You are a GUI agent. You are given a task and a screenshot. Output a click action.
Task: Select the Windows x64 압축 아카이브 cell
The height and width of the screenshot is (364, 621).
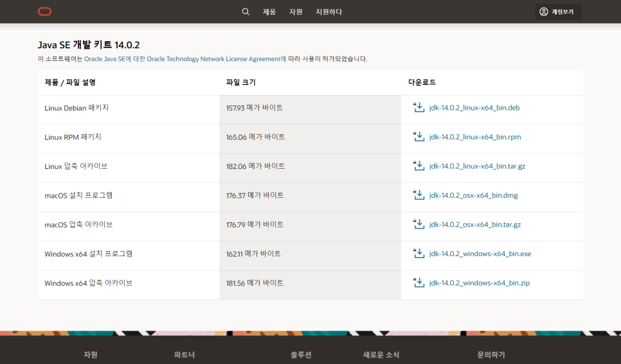click(129, 285)
